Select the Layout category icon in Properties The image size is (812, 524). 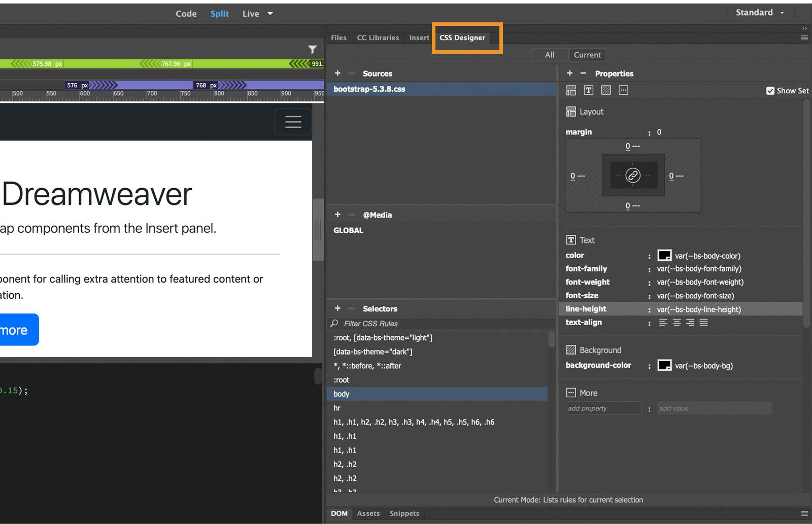[x=571, y=90]
